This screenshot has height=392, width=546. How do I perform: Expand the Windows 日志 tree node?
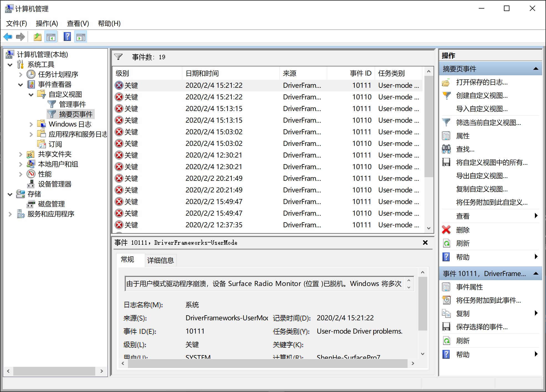(x=31, y=125)
